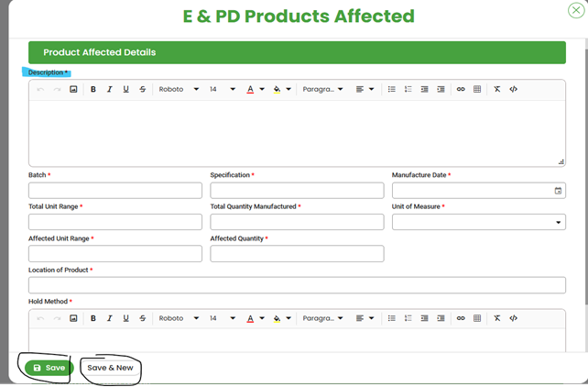
Task: Click redo in Description editor toolbar
Action: pyautogui.click(x=57, y=89)
